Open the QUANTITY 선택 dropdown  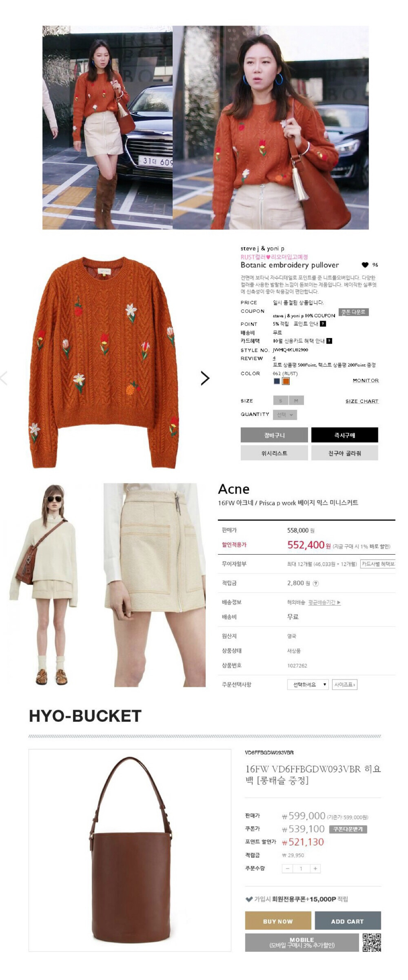[x=285, y=415]
